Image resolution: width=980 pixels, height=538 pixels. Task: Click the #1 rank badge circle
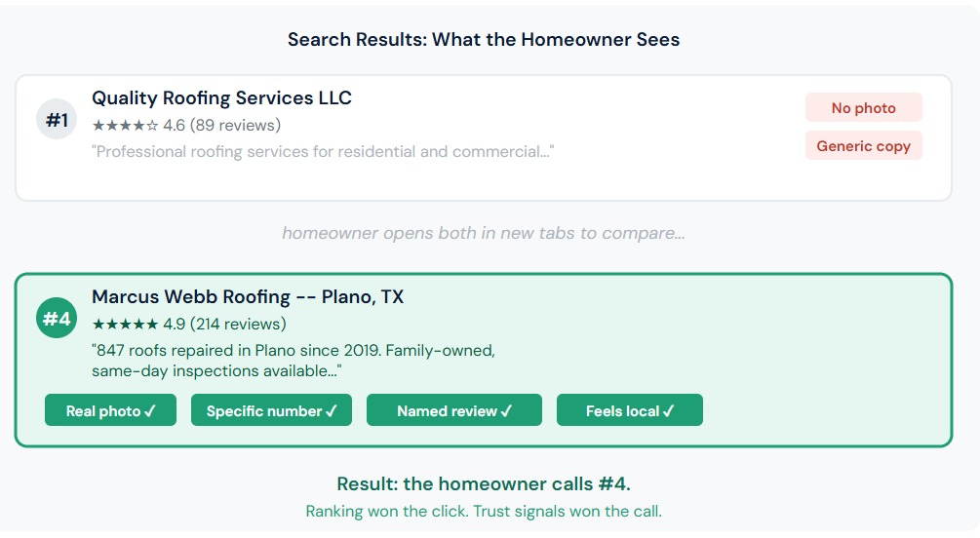click(x=57, y=119)
